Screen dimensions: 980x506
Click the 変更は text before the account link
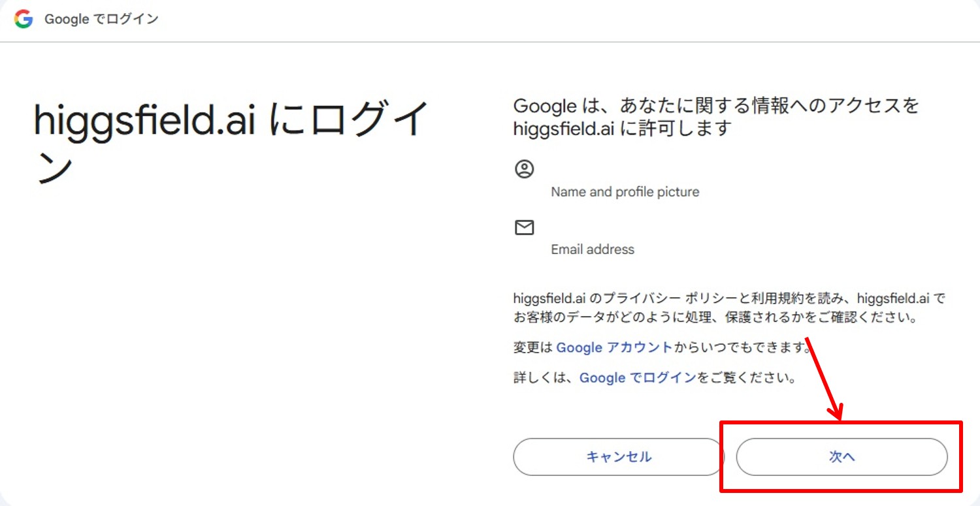click(x=533, y=347)
